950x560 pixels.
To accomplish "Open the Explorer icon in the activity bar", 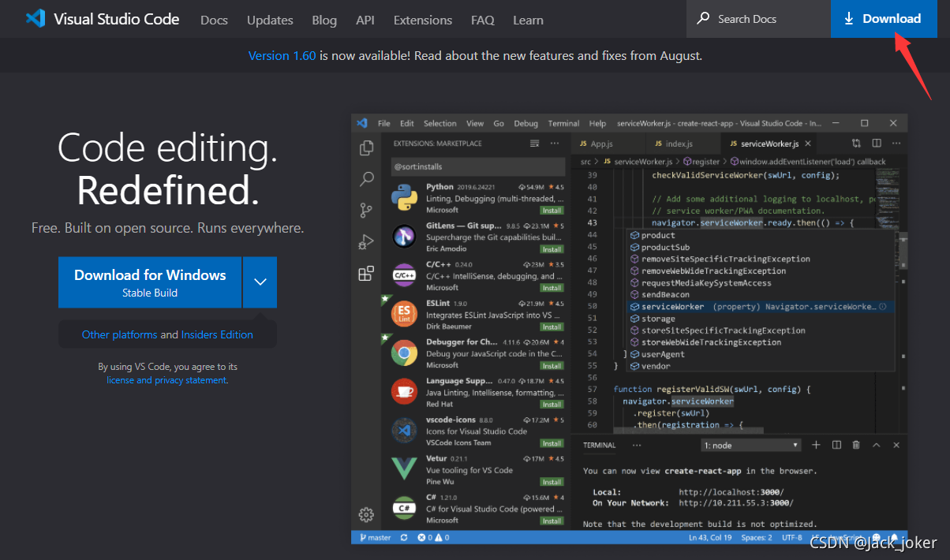I will pyautogui.click(x=366, y=147).
